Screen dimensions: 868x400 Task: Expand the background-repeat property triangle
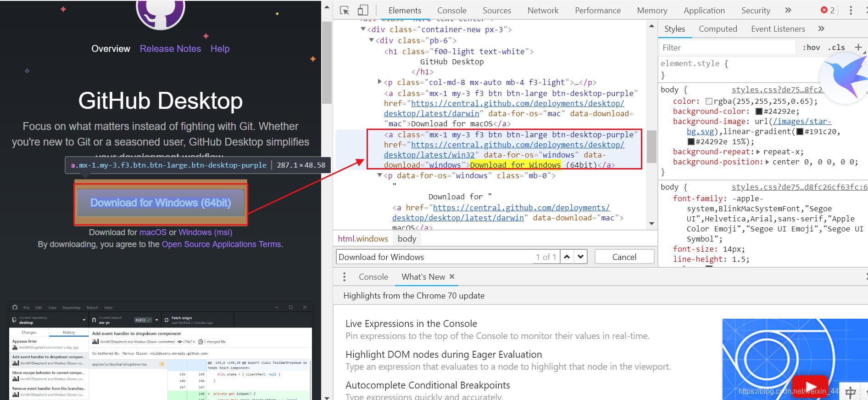coord(758,152)
